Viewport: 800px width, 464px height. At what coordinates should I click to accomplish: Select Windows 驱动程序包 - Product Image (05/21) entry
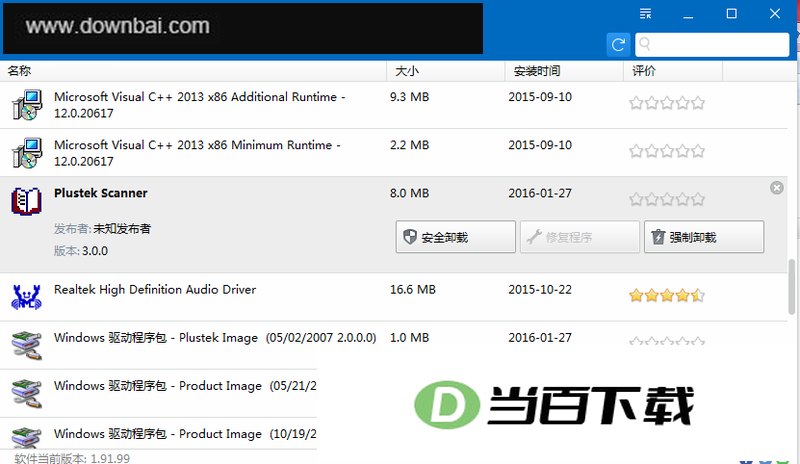point(185,386)
